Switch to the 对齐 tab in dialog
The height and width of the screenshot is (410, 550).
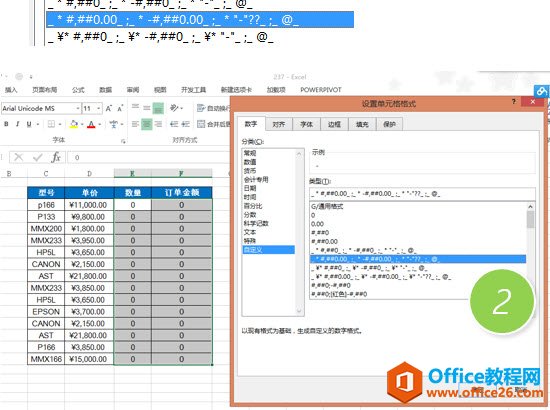(279, 124)
